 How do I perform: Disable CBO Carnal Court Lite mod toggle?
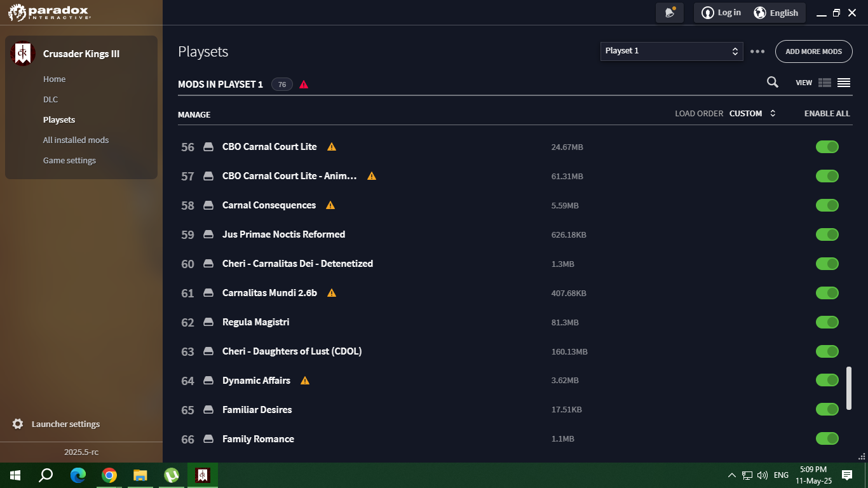click(x=827, y=147)
